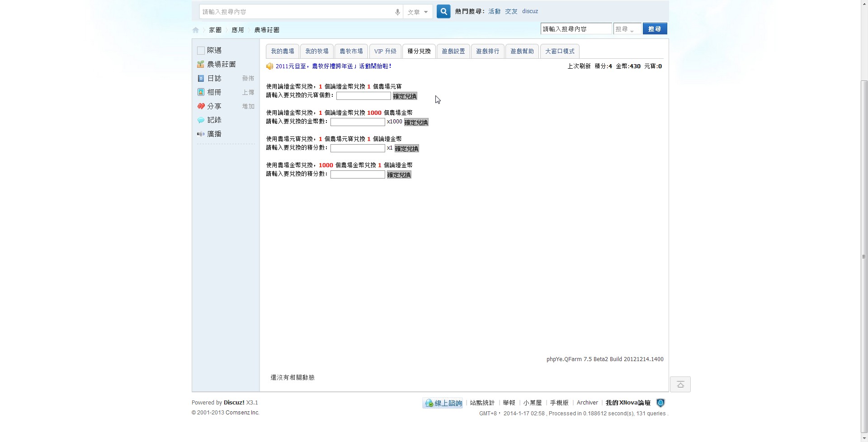Open the 廣播 broadcast speaker icon
This screenshot has height=442, width=868.
pos(201,134)
